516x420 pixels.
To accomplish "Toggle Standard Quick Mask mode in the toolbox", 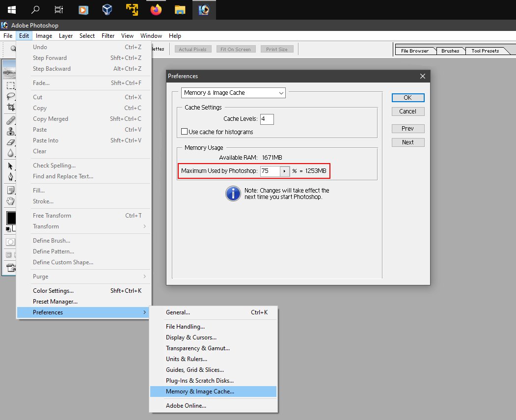I will click(x=10, y=241).
